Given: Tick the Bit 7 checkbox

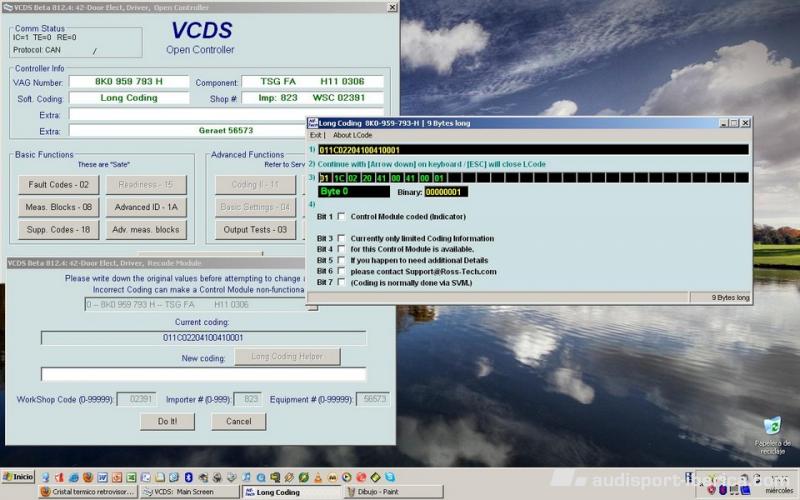Looking at the screenshot, I should (341, 282).
